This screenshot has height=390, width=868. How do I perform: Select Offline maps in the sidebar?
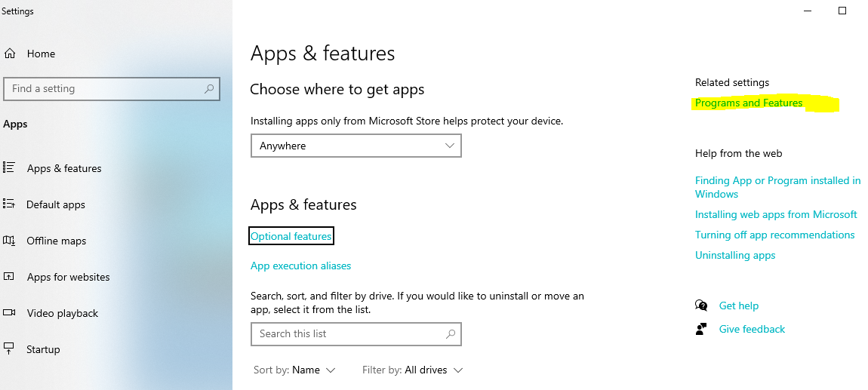click(x=57, y=241)
